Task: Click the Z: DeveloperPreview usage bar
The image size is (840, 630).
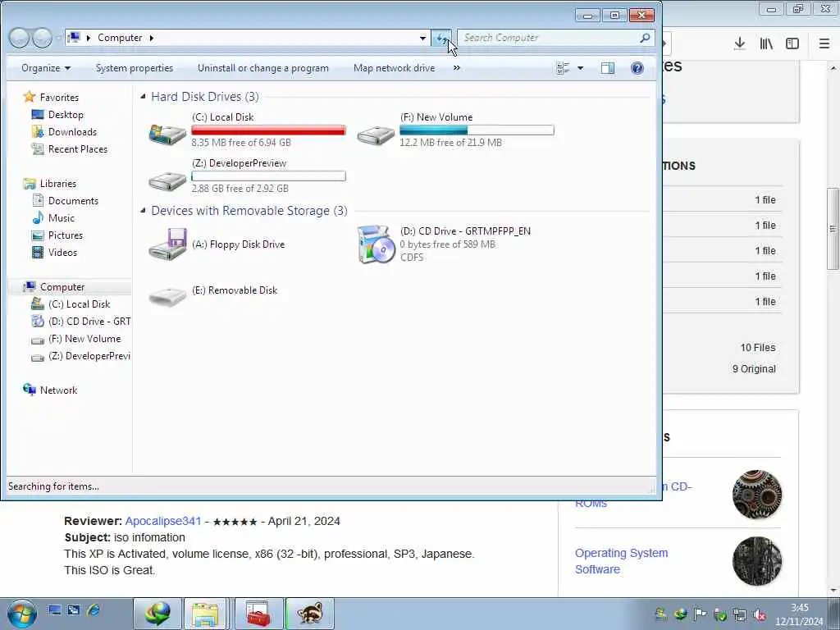Action: [x=268, y=176]
